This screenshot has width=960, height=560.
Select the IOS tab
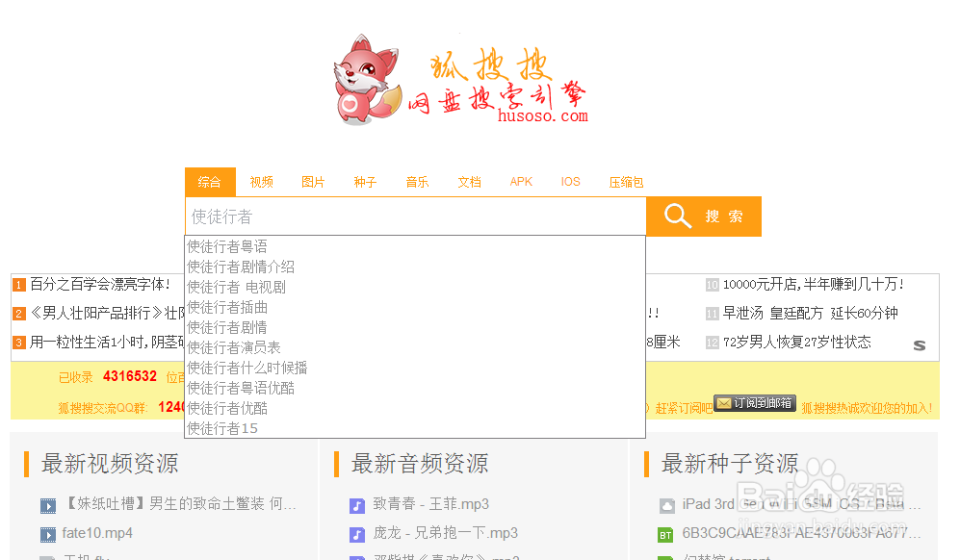571,182
